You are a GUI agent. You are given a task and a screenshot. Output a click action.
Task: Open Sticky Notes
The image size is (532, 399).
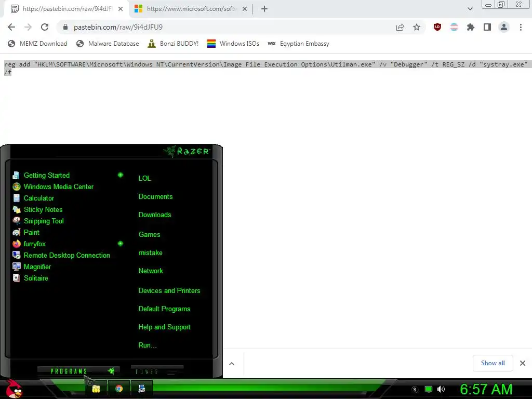point(43,209)
